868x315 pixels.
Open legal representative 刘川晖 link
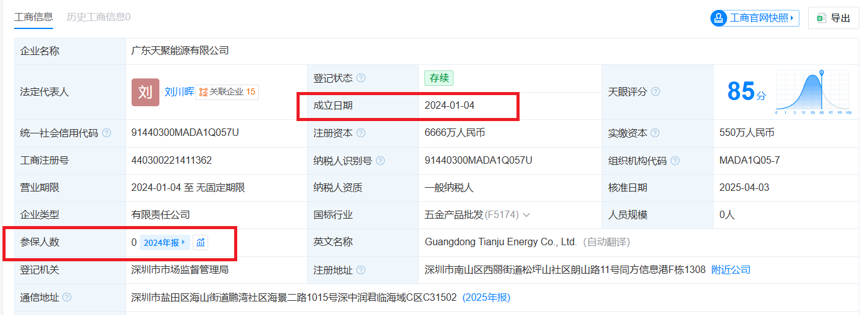click(x=179, y=92)
